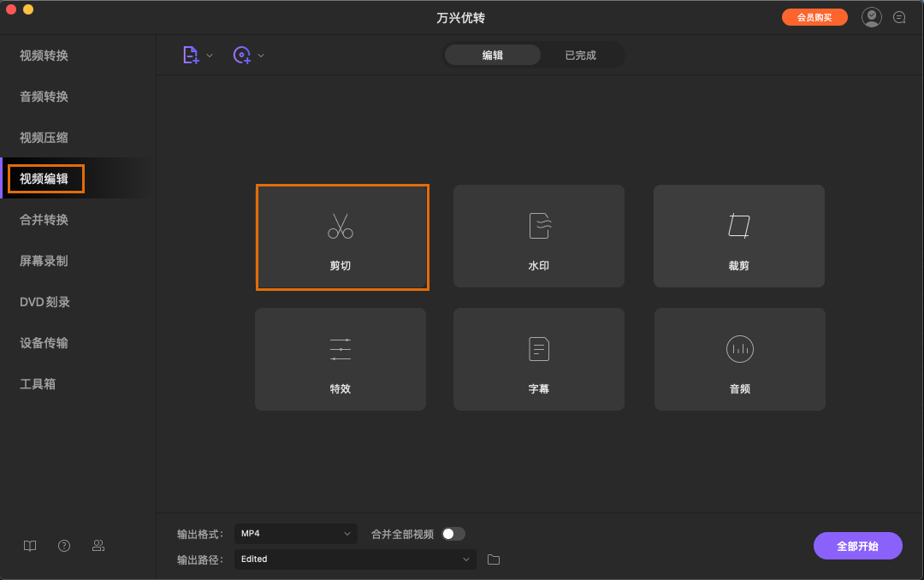Open the MP4 output format dropdown

click(295, 533)
